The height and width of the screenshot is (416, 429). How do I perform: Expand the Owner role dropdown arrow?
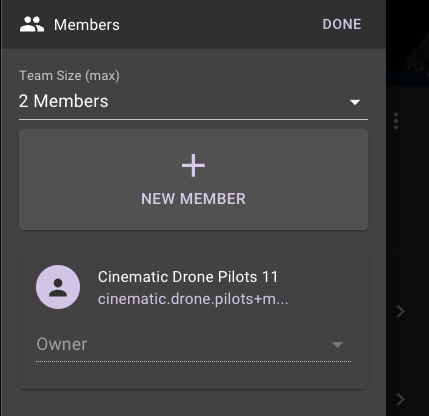coord(337,345)
